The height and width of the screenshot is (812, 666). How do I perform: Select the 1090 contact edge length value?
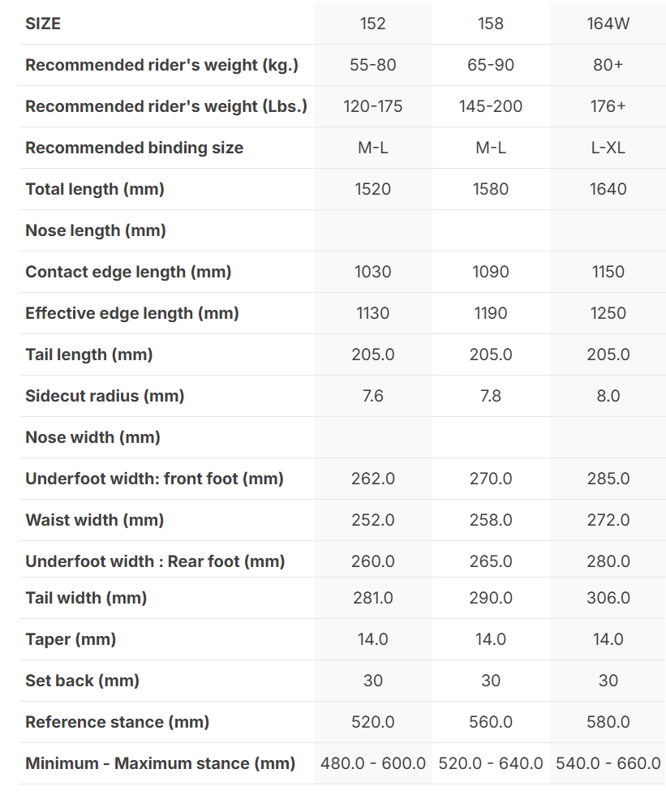point(491,272)
